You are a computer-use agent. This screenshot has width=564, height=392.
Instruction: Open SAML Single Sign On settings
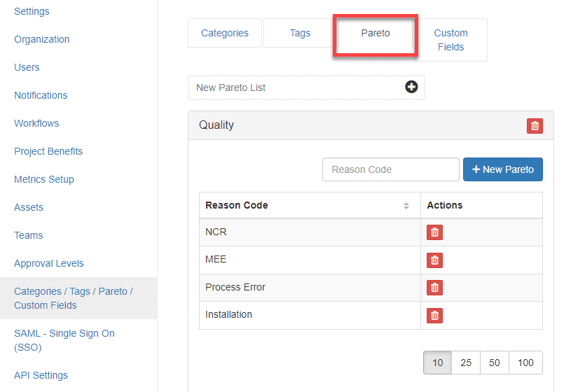click(x=64, y=340)
